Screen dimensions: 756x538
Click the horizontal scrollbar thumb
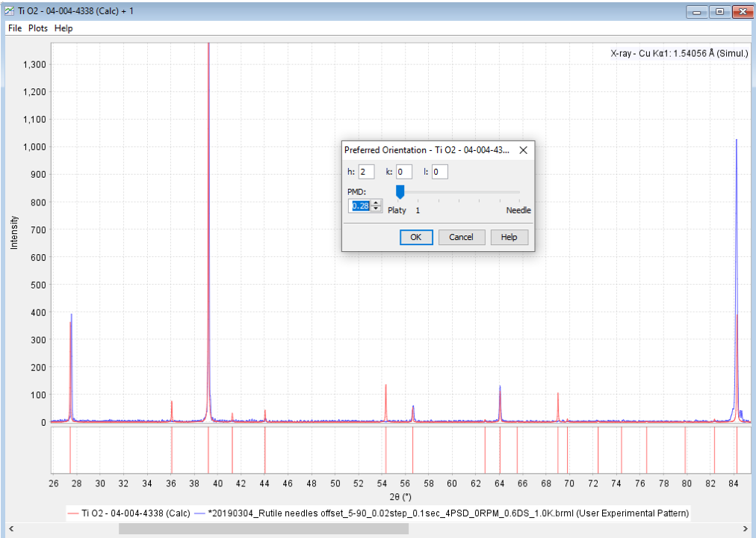(x=264, y=529)
